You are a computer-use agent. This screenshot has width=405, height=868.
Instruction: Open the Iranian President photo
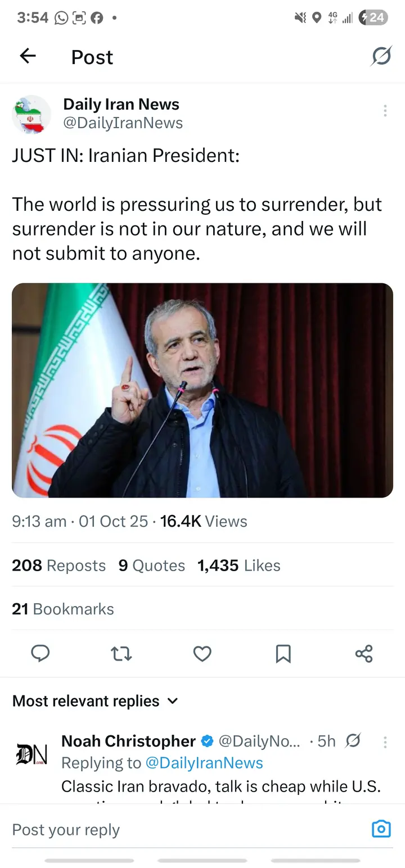[x=202, y=390]
